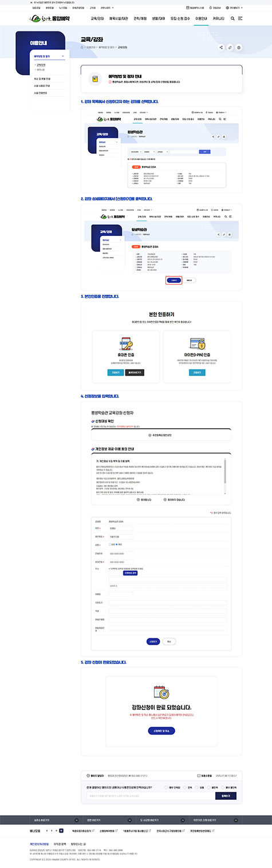Open the 관련사이트 dropdown in top bar

point(107,7)
